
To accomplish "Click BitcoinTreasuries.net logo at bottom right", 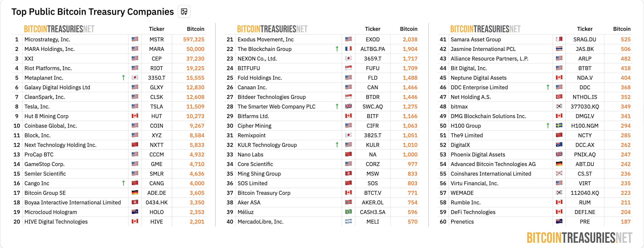I will click(x=579, y=237).
